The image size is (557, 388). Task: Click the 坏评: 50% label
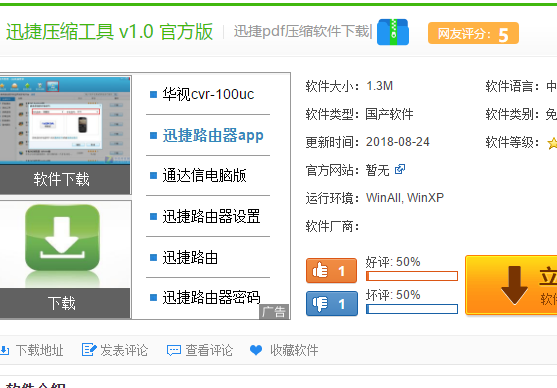393,295
